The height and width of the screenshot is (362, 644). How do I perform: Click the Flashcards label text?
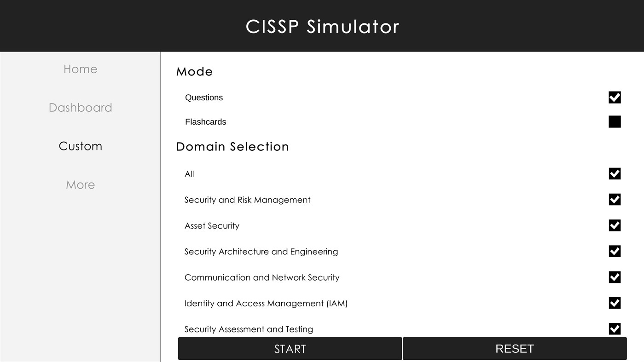205,121
